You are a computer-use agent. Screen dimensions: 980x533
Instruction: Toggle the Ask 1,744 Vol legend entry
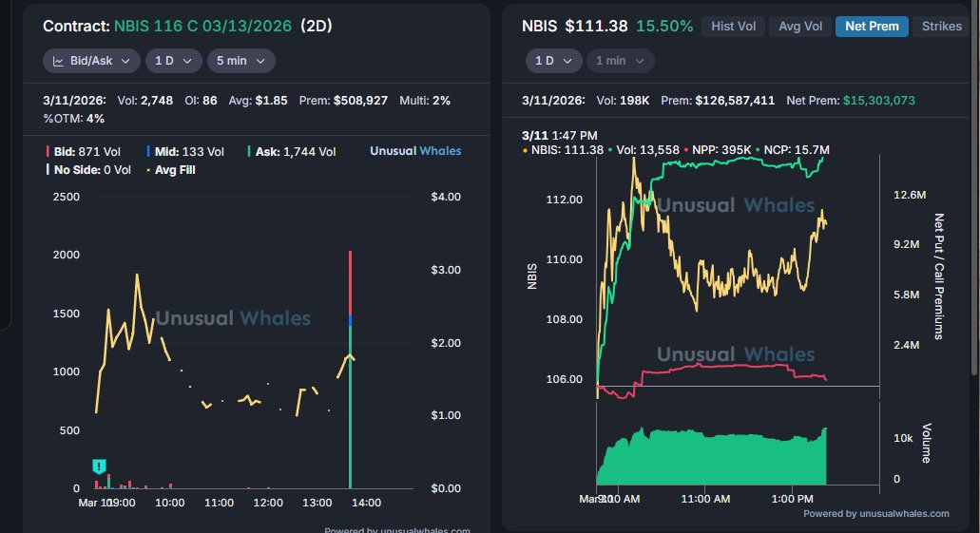coord(292,152)
